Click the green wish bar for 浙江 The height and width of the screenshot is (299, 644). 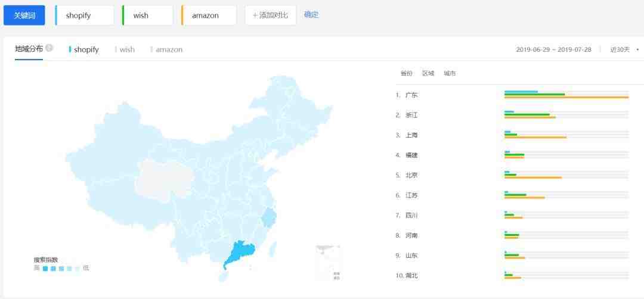[x=527, y=114]
